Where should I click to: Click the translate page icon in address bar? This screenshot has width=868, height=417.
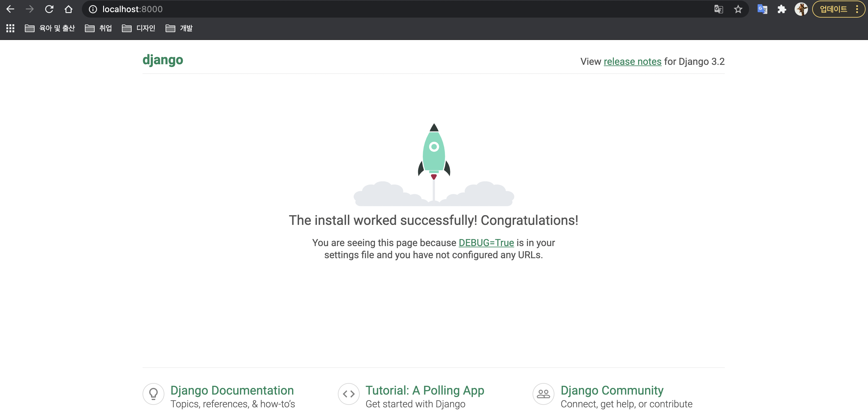tap(718, 9)
